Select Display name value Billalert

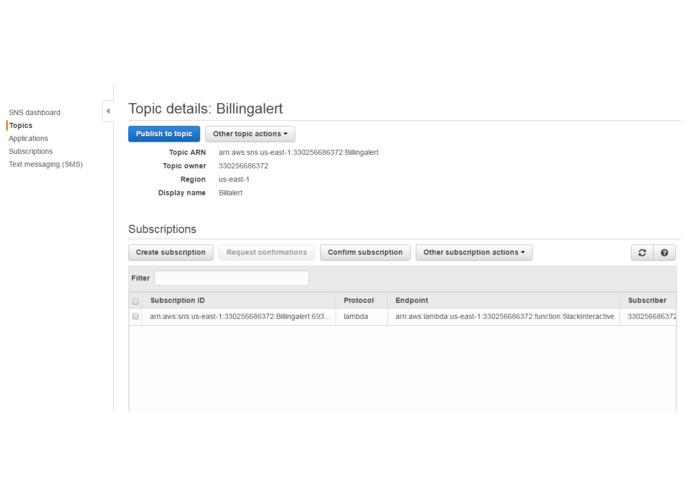click(230, 193)
